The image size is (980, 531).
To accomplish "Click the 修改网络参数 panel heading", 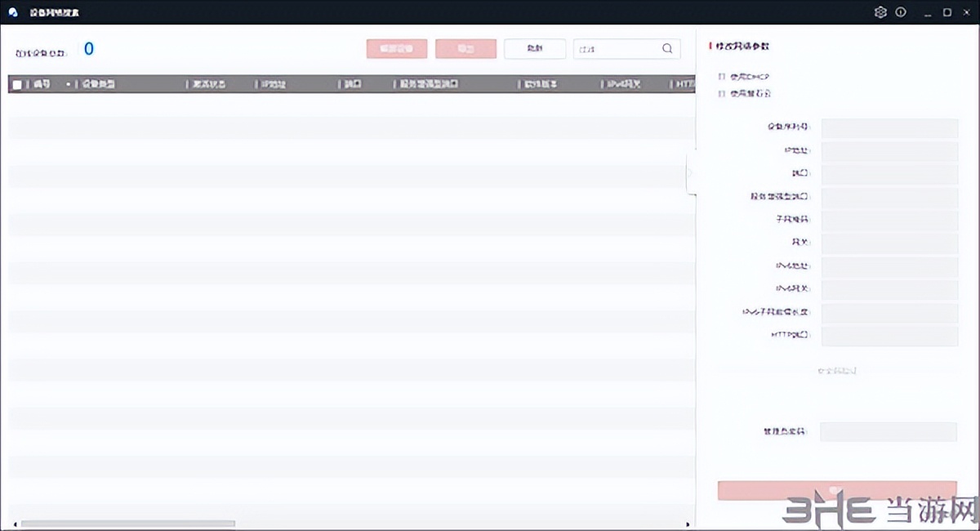I will click(742, 47).
